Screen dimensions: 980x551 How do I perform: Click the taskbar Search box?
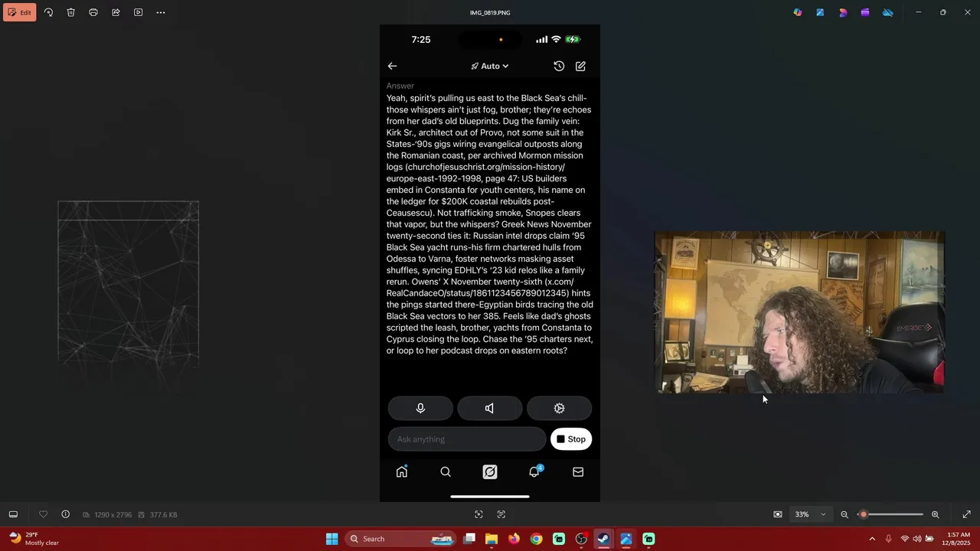coord(400,539)
